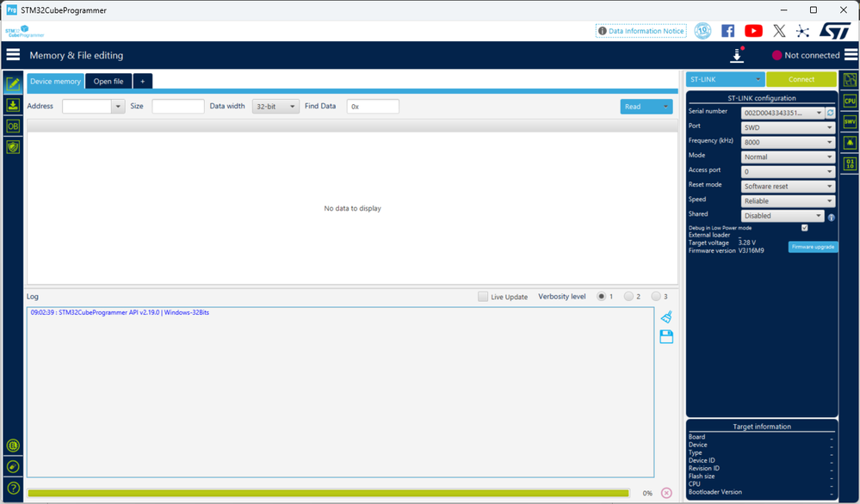Open the help question mark icon
Screen dimensions: 860x504
tap(13, 488)
